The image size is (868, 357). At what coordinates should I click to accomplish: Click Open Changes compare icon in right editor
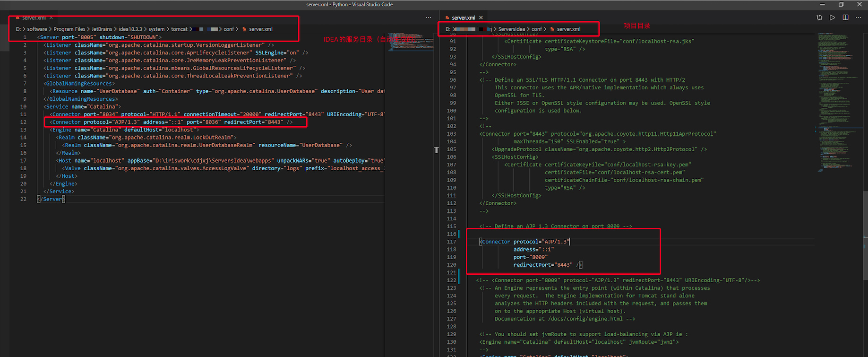(819, 17)
